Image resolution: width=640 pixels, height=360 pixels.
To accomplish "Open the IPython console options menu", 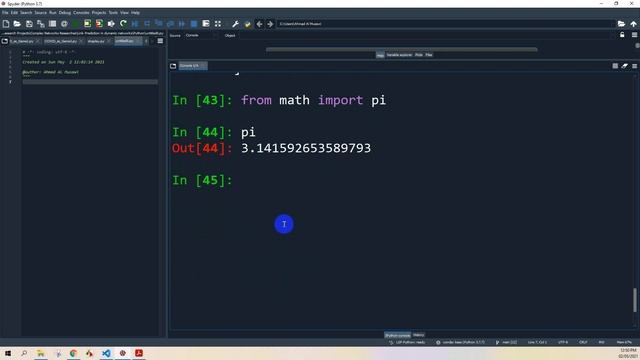I will coord(634,66).
